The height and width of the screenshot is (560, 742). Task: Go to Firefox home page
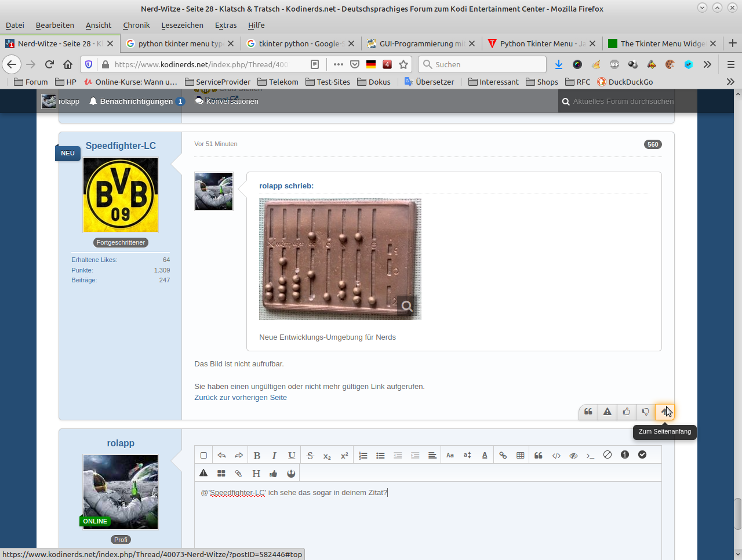68,64
